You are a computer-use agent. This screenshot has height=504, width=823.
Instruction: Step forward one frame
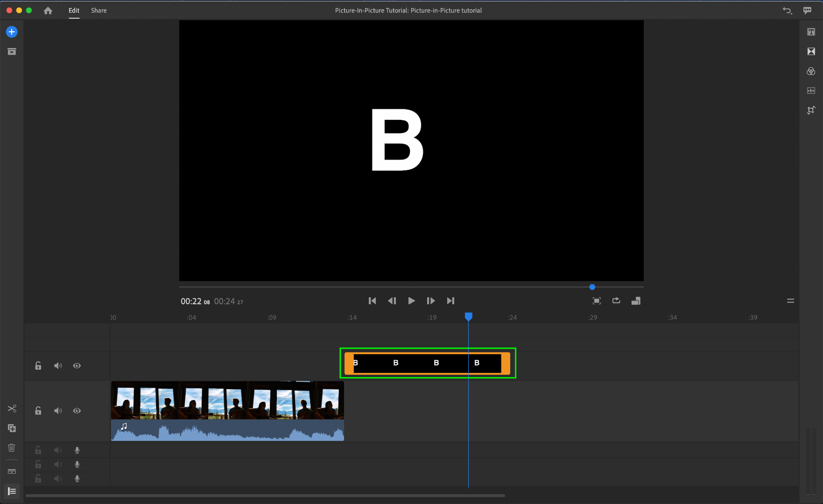click(x=431, y=301)
